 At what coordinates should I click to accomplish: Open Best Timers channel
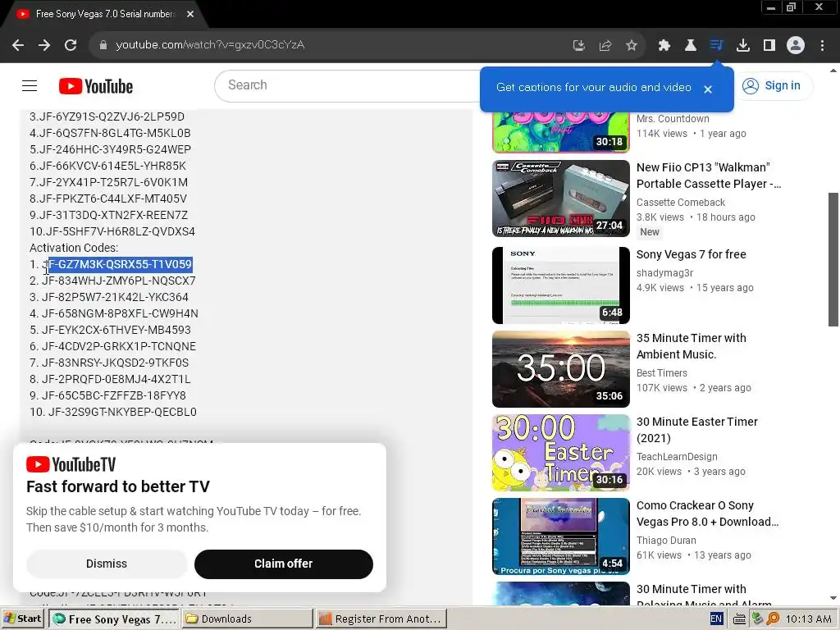click(x=662, y=373)
